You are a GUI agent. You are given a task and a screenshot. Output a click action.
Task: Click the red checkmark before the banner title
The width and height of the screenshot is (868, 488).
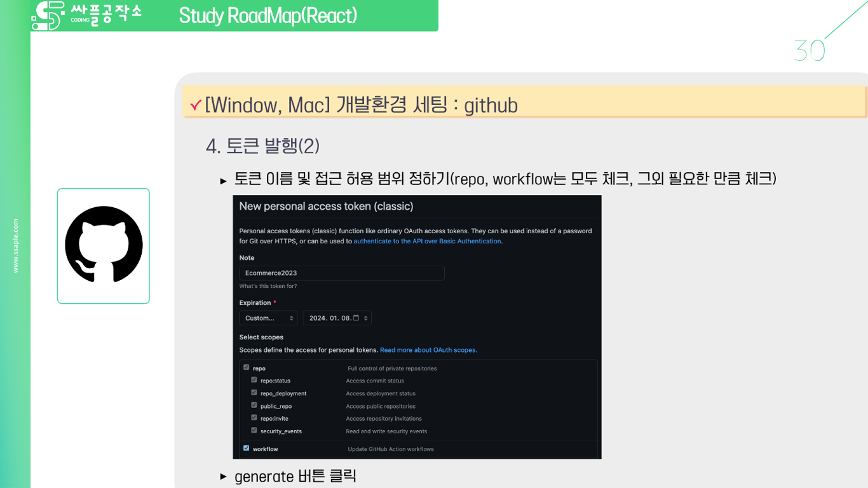tap(196, 105)
